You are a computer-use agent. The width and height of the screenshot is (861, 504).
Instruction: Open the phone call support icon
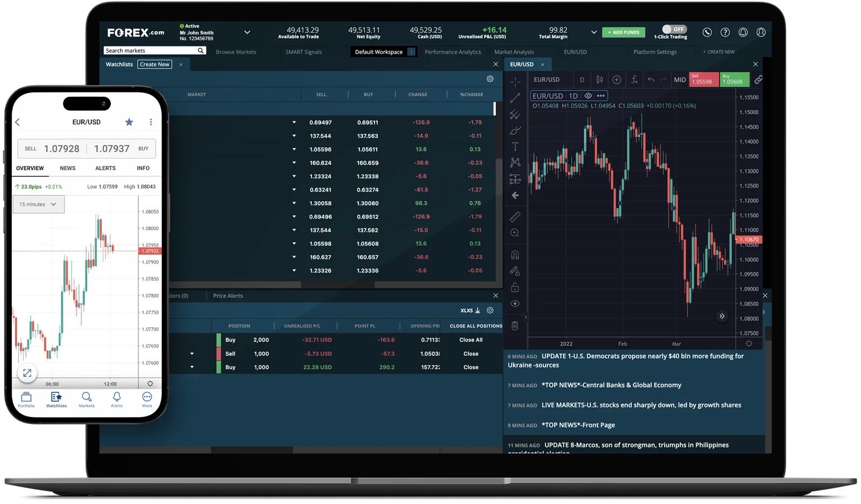[707, 32]
